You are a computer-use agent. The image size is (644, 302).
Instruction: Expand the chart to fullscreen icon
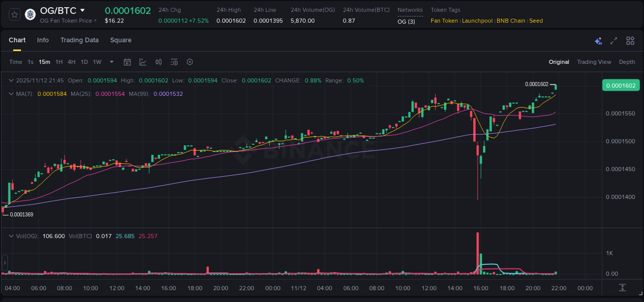614,40
